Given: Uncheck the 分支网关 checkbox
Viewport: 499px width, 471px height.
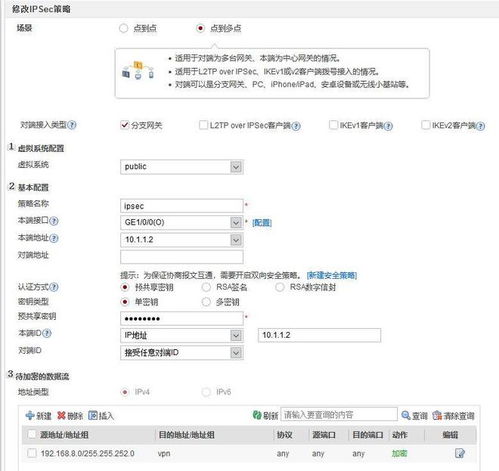Looking at the screenshot, I should [x=124, y=125].
